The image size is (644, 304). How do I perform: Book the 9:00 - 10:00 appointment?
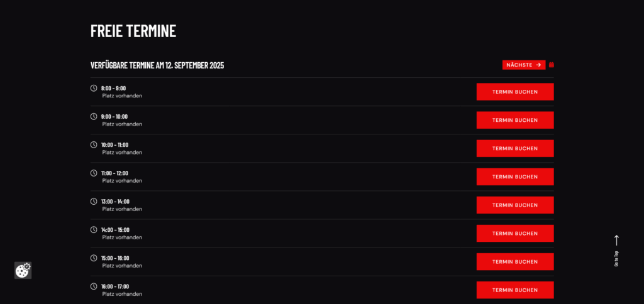(514, 120)
